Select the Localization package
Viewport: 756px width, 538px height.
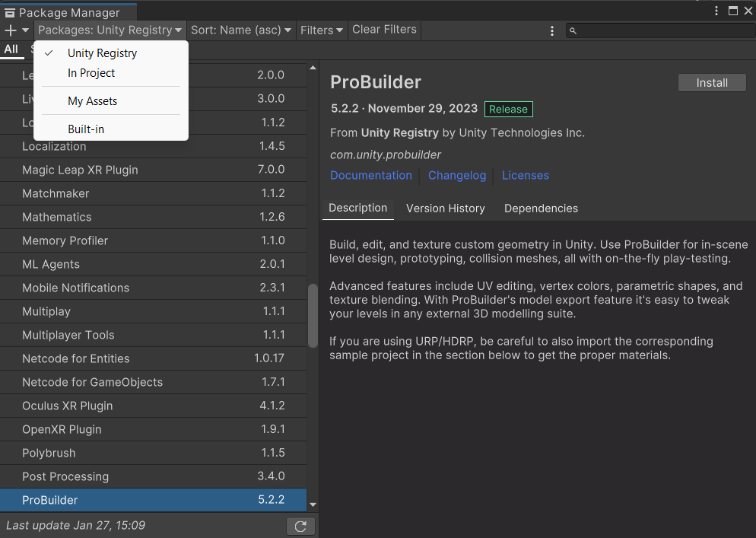tap(154, 146)
